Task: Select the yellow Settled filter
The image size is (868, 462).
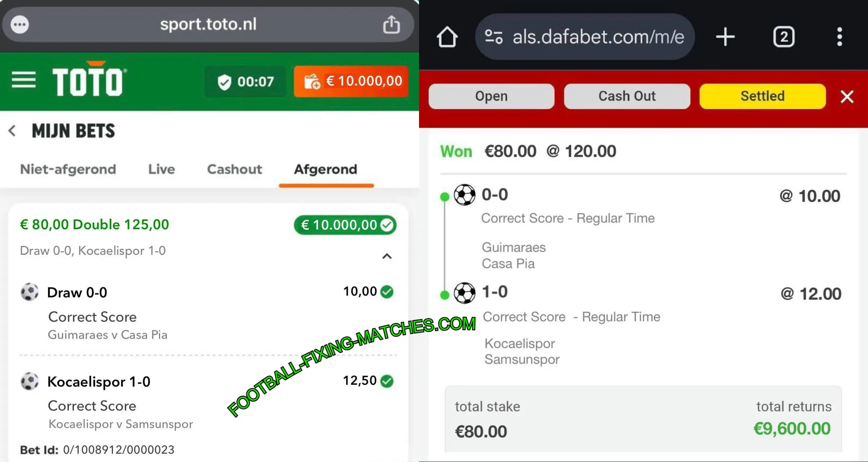Action: click(x=762, y=96)
